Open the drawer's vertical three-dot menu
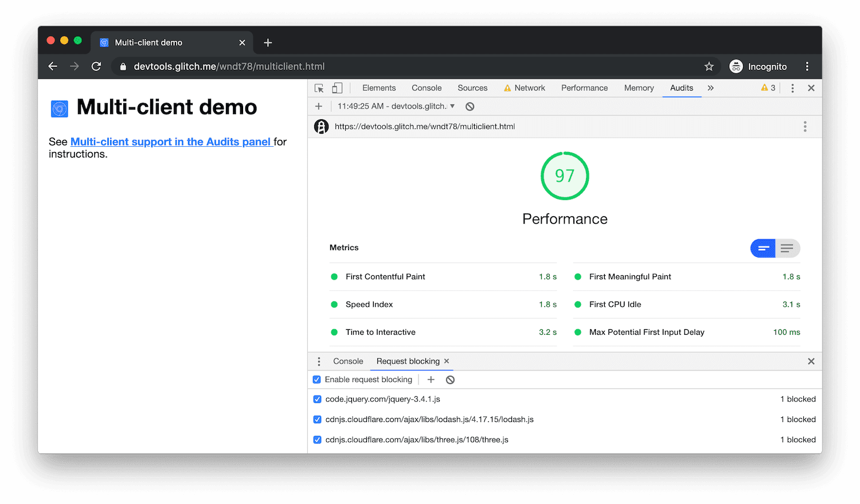The image size is (860, 504). tap(319, 361)
